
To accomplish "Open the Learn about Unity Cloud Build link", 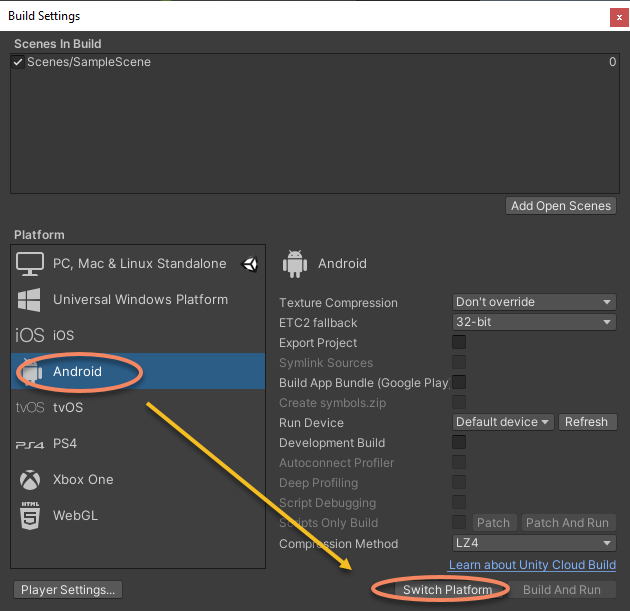I will coord(532,566).
